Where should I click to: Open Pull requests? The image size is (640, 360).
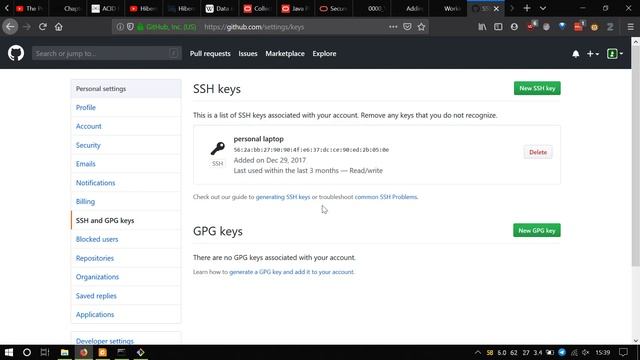point(210,53)
